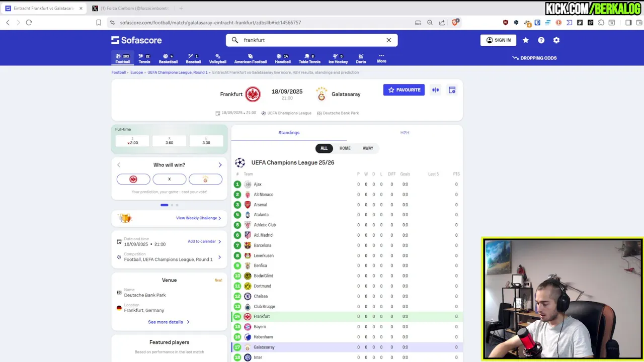Click the second carousel dot under Who will win
Image resolution: width=644 pixels, height=362 pixels.
pos(172,205)
